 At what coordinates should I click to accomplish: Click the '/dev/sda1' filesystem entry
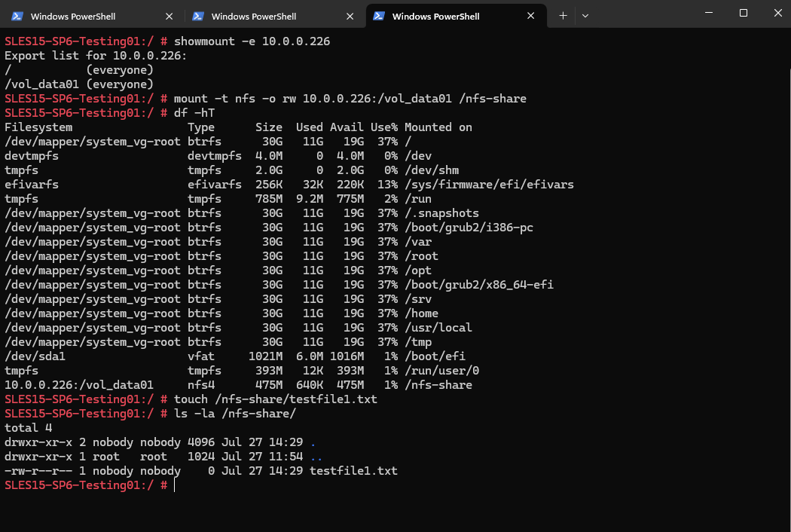35,356
